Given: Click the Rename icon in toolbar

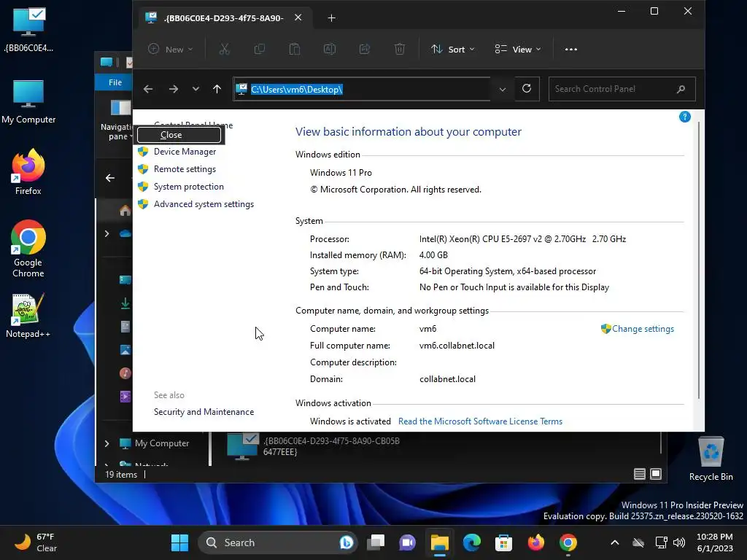Looking at the screenshot, I should [330, 49].
